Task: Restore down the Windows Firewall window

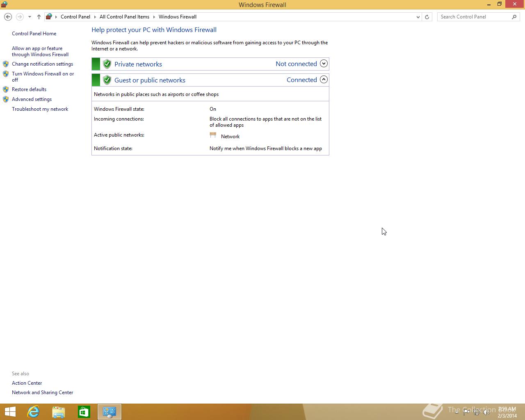Action: pyautogui.click(x=500, y=4)
